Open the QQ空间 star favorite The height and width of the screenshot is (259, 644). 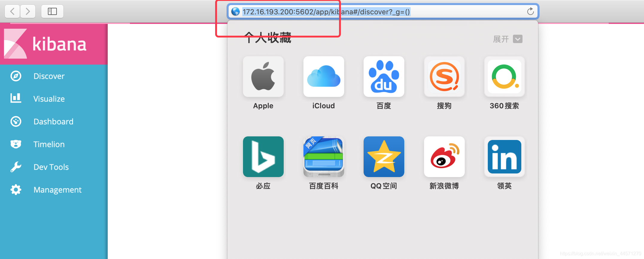coord(384,157)
